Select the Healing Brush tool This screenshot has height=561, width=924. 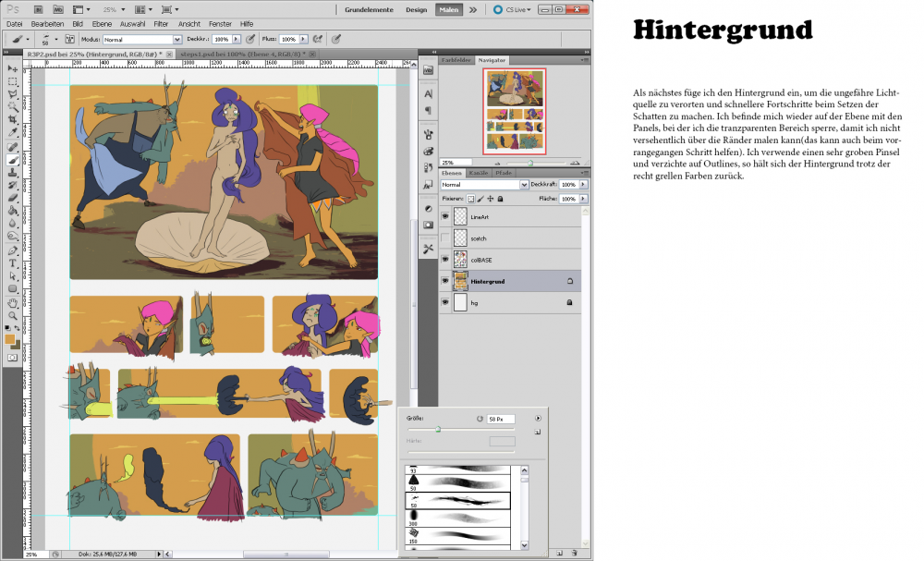pyautogui.click(x=12, y=147)
